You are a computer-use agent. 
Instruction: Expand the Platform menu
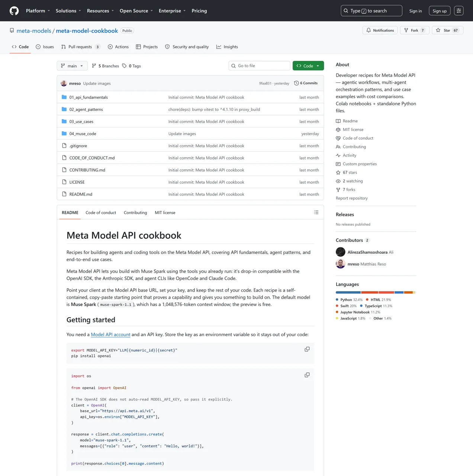(x=38, y=11)
